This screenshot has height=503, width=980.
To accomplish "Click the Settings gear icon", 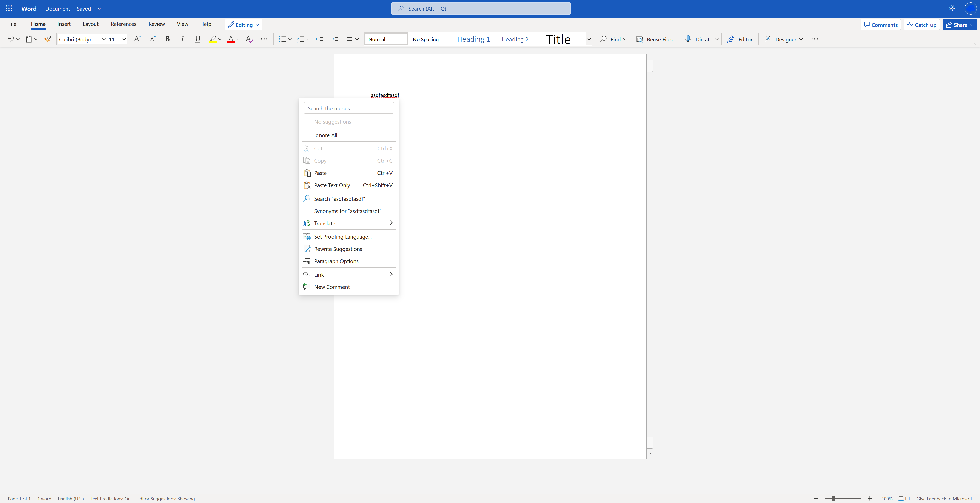I will (952, 8).
